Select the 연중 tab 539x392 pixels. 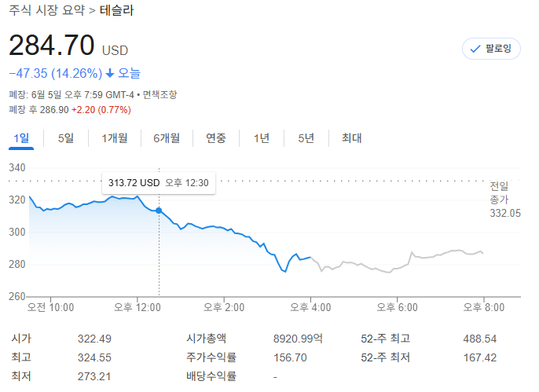pos(216,138)
